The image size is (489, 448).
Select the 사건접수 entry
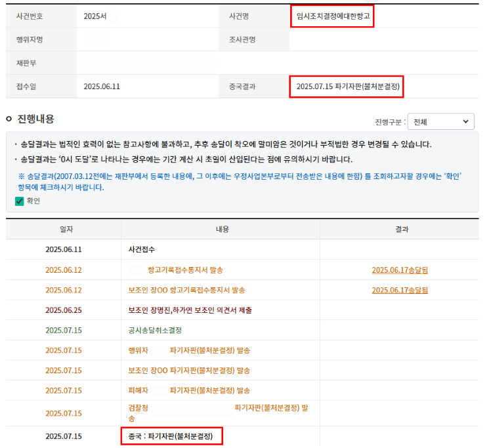142,250
